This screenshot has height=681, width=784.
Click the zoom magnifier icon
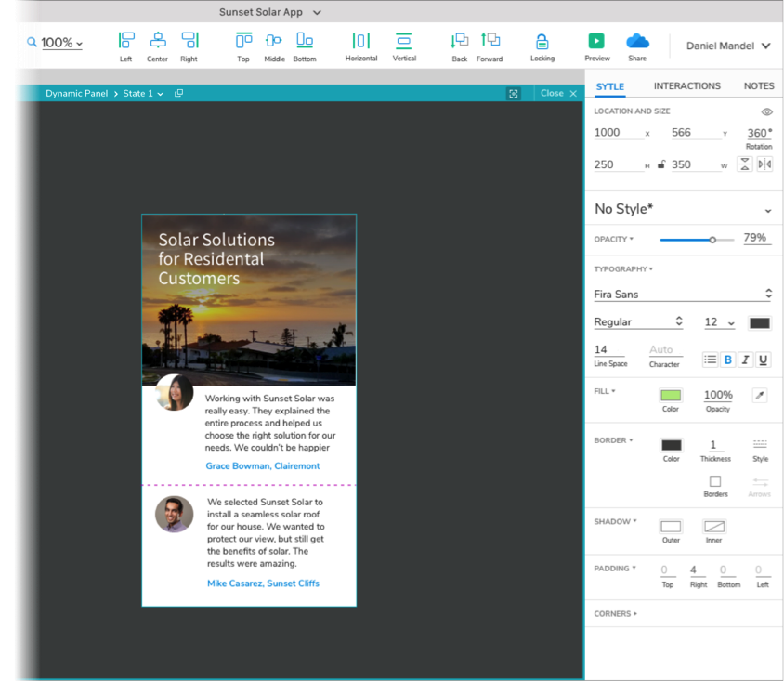click(x=32, y=42)
